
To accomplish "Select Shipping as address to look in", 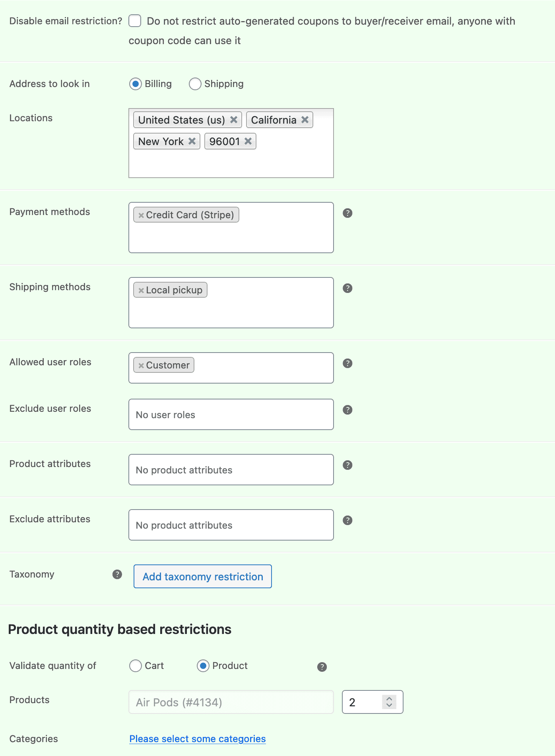I will 195,84.
